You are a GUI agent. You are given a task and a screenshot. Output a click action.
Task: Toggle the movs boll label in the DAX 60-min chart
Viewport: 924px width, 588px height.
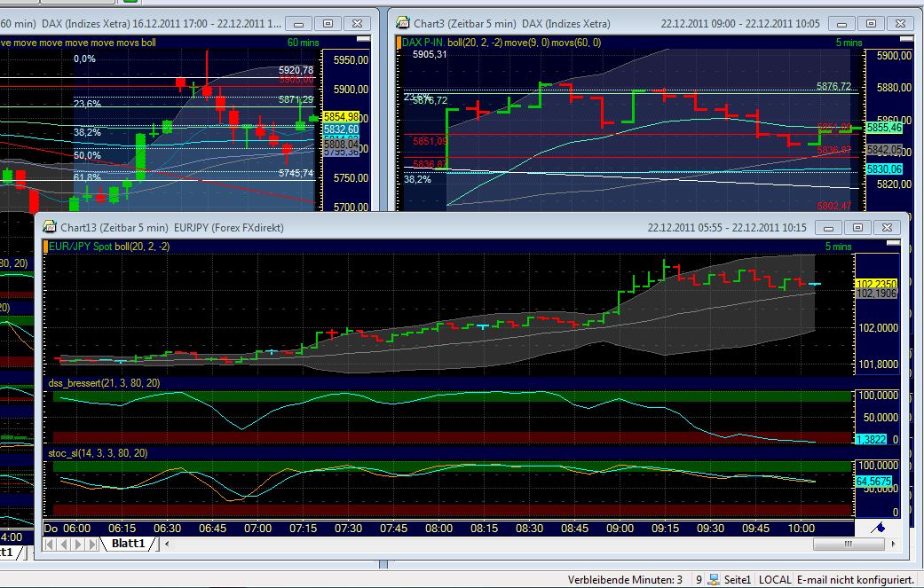point(138,41)
